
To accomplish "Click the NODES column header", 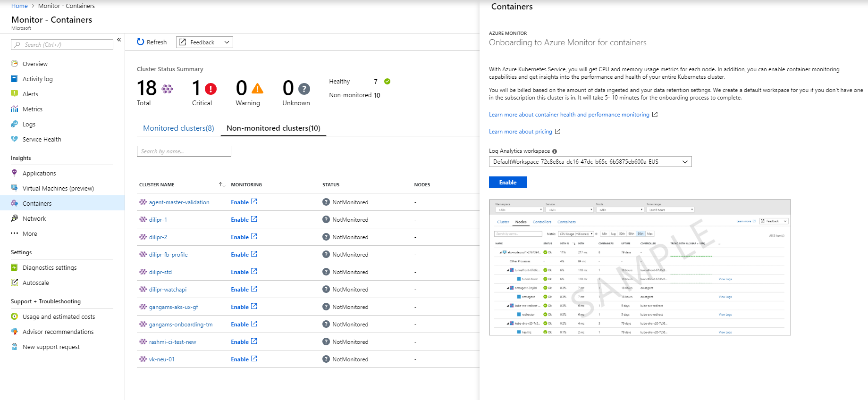I will pyautogui.click(x=422, y=185).
